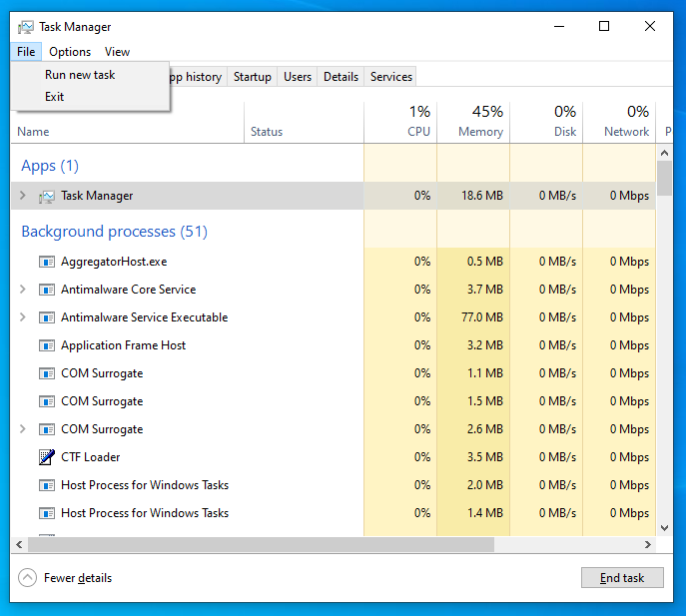Select Background processes (51) group header
Viewport: 686px width, 616px height.
[x=114, y=232]
